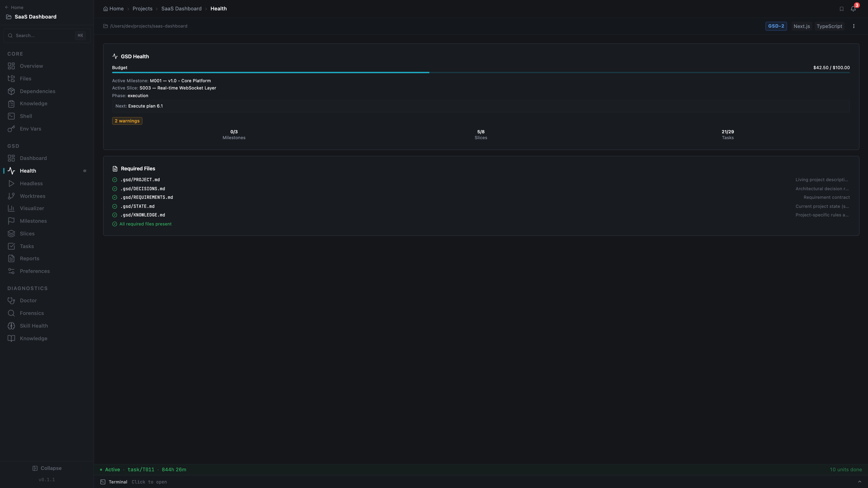This screenshot has width=868, height=488.
Task: Open the Dependencies view
Action: (x=37, y=91)
